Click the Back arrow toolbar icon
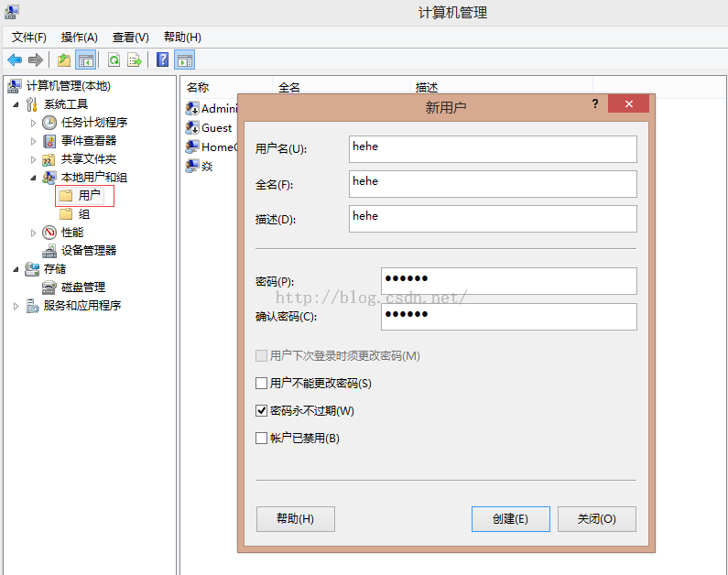Image resolution: width=728 pixels, height=575 pixels. [15, 60]
